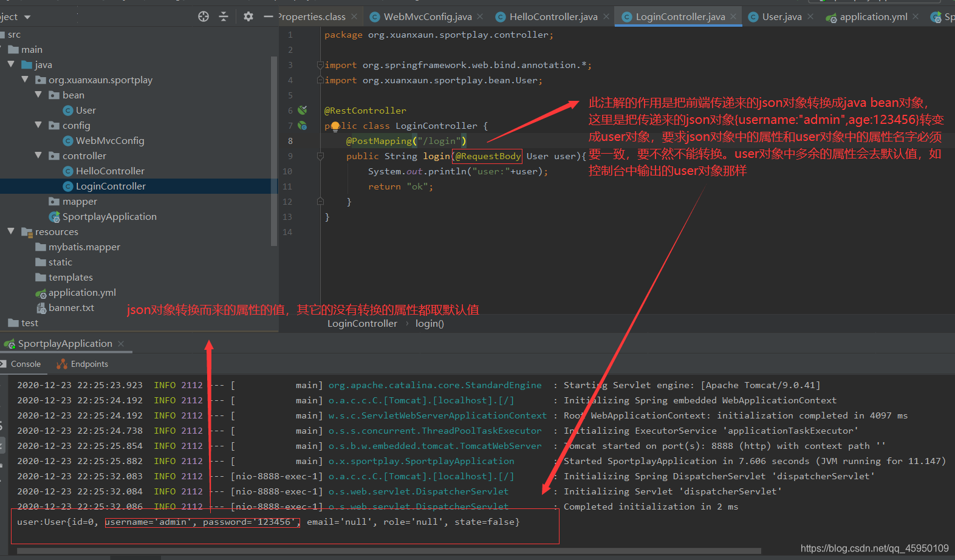Click the banner.txt file icon

[x=41, y=308]
